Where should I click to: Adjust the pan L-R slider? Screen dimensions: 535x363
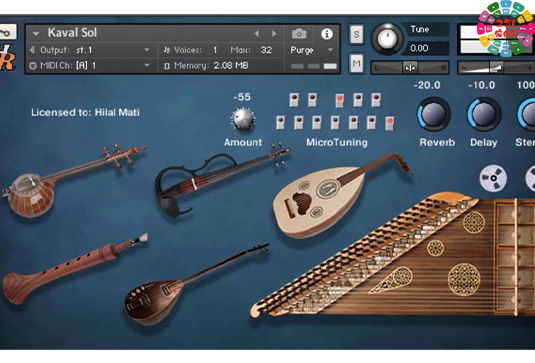pos(410,68)
